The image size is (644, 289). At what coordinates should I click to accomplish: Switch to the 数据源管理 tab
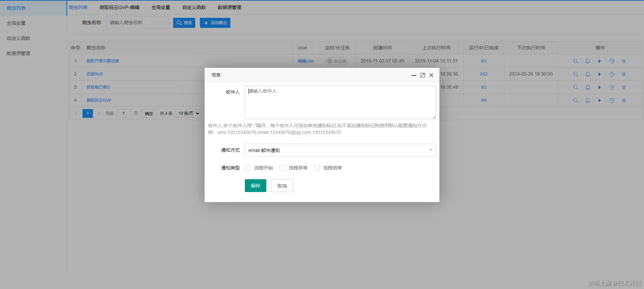pos(229,7)
